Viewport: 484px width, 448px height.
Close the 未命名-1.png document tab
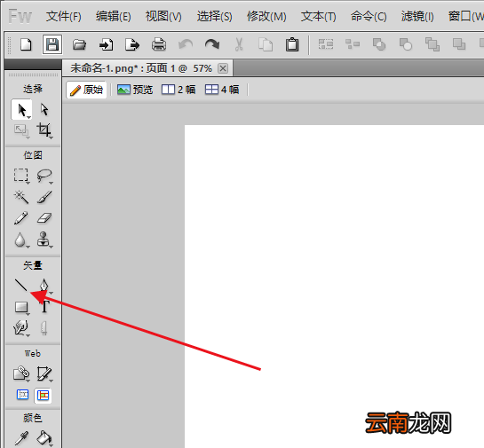[223, 68]
